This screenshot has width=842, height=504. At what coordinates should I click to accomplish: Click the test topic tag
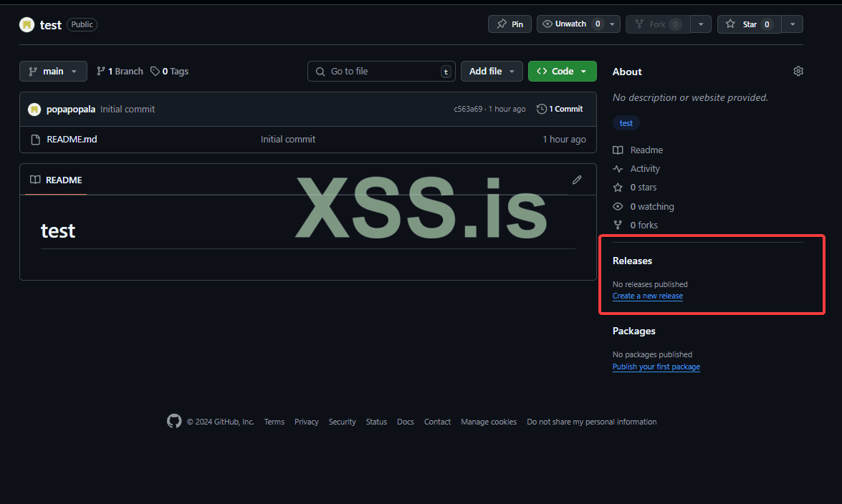pyautogui.click(x=626, y=123)
